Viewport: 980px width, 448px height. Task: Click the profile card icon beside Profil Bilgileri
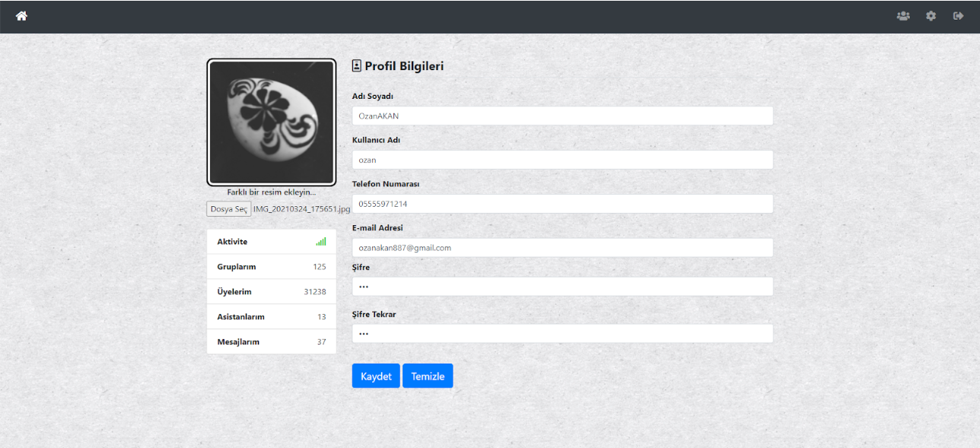click(356, 66)
